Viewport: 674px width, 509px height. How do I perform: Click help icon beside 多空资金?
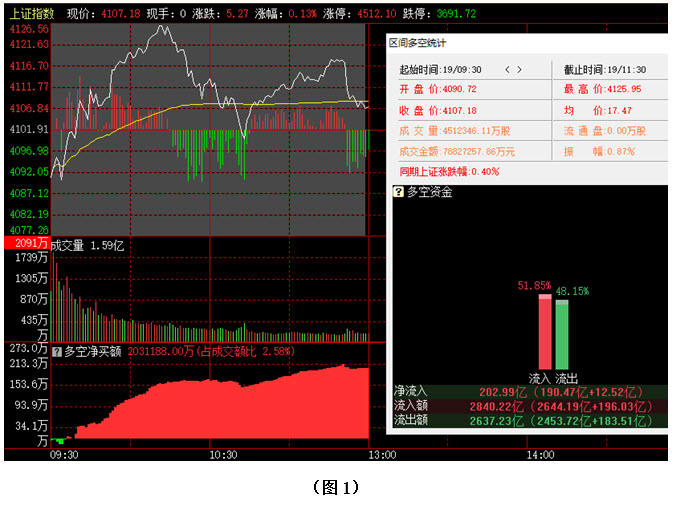tap(398, 191)
